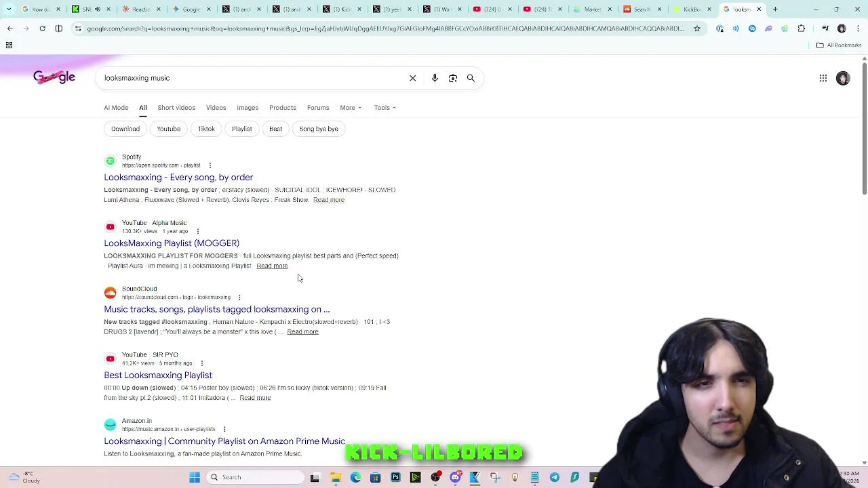Open the three-dot menu for the SoundCloud result

coord(239,297)
